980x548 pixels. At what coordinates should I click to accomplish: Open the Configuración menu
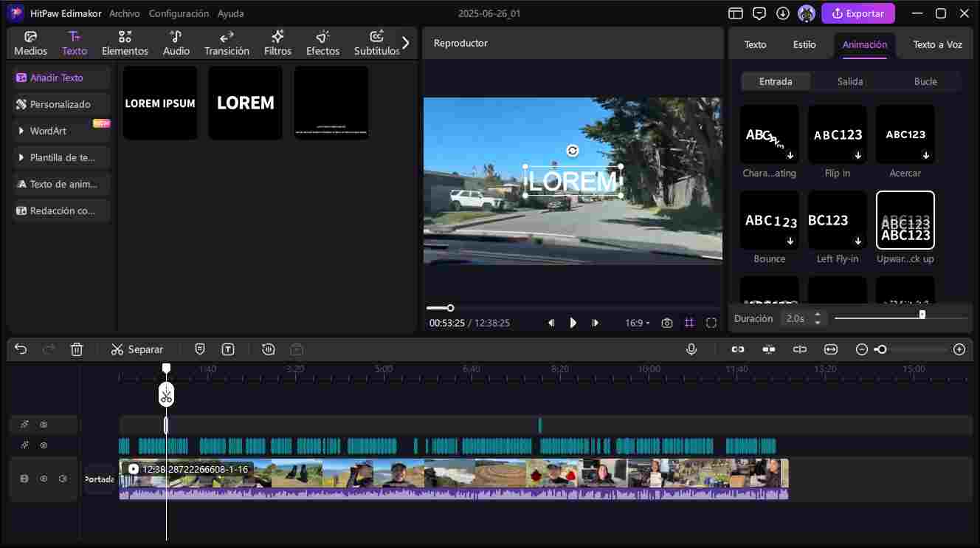(x=179, y=13)
